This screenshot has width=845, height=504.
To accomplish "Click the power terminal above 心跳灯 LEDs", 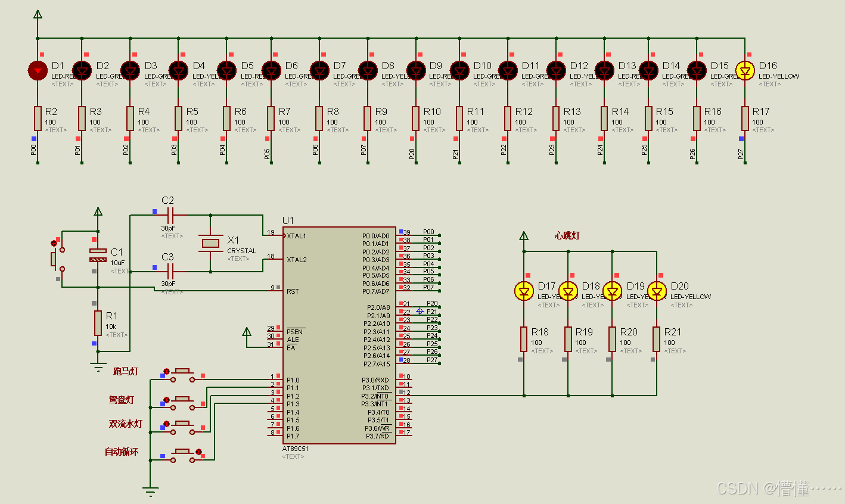I will [x=524, y=236].
